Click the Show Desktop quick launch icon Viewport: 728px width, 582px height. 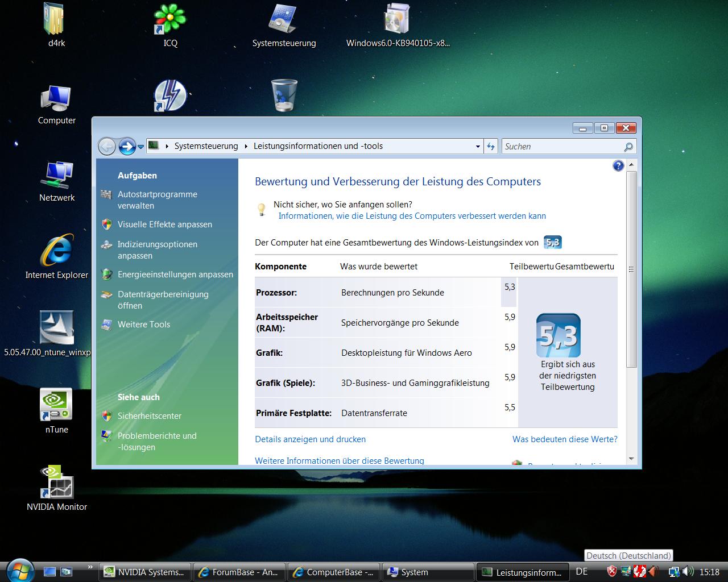coord(49,572)
